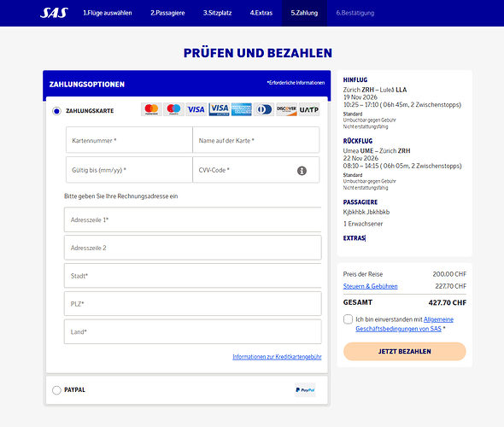Click the 6.Bestätigung step tab
The height and width of the screenshot is (427, 504).
click(x=355, y=13)
